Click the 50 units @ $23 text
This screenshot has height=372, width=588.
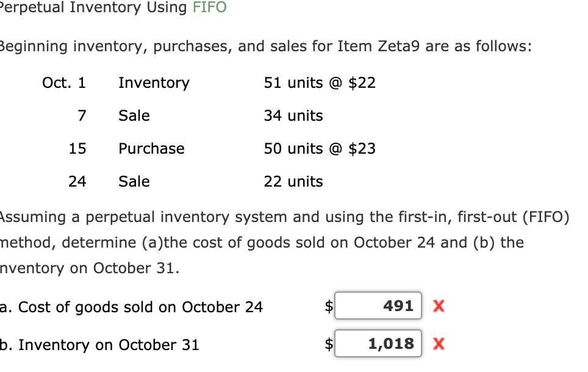click(319, 148)
